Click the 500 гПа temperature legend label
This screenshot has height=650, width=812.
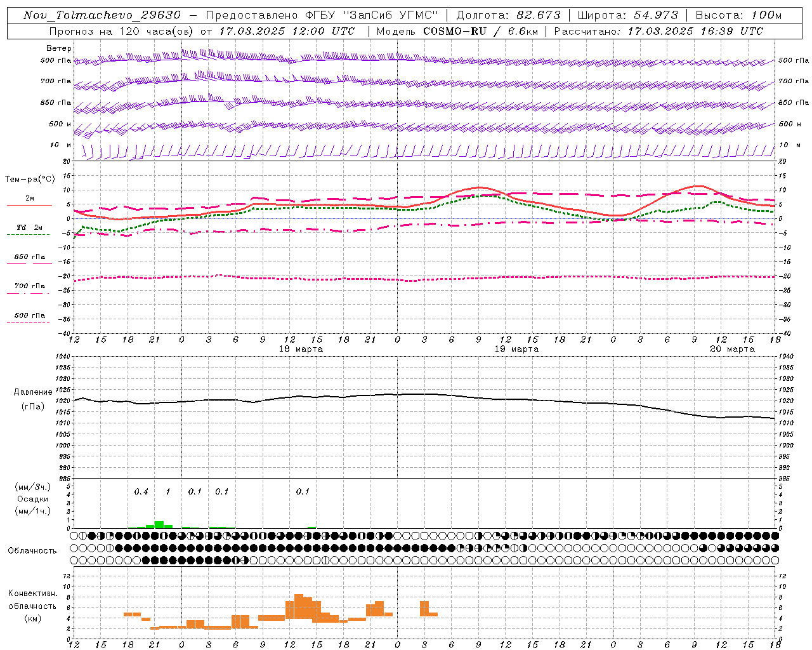[30, 315]
